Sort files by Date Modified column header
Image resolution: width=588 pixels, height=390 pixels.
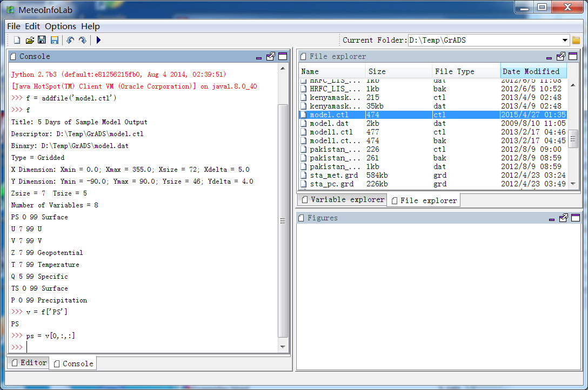(533, 71)
